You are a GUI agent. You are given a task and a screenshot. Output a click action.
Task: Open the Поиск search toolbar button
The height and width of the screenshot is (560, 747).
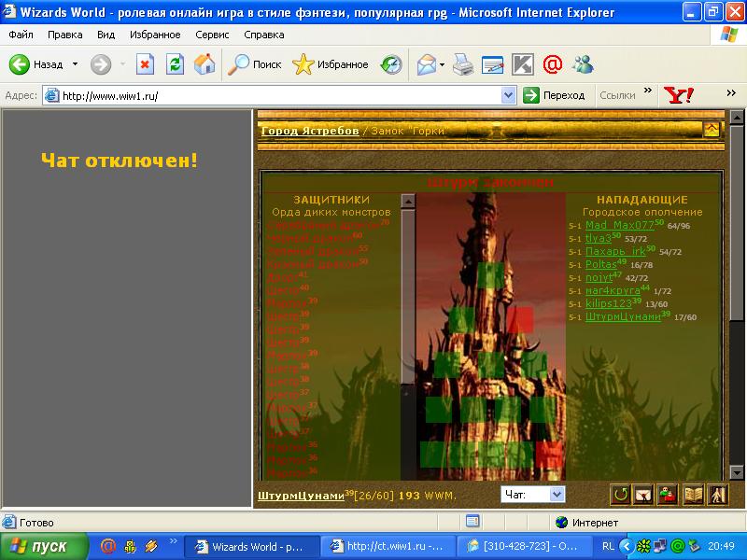pos(254,64)
